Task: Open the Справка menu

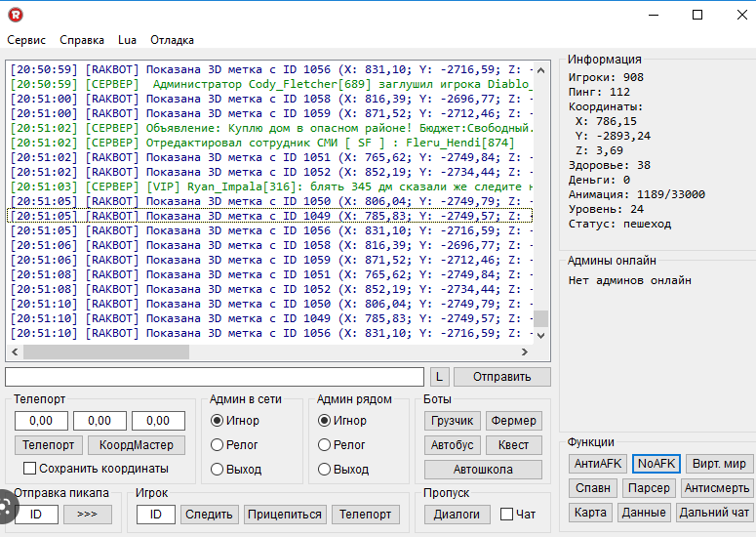Action: pyautogui.click(x=82, y=40)
